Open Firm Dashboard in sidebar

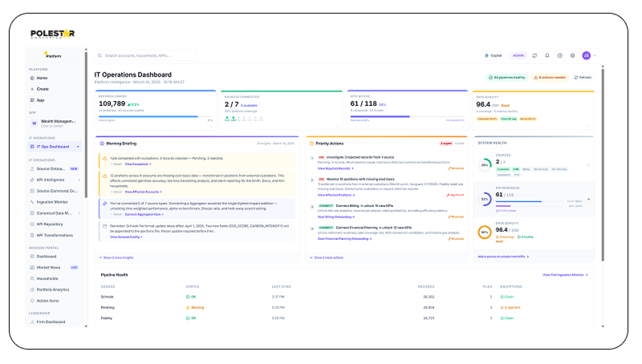pos(47,322)
